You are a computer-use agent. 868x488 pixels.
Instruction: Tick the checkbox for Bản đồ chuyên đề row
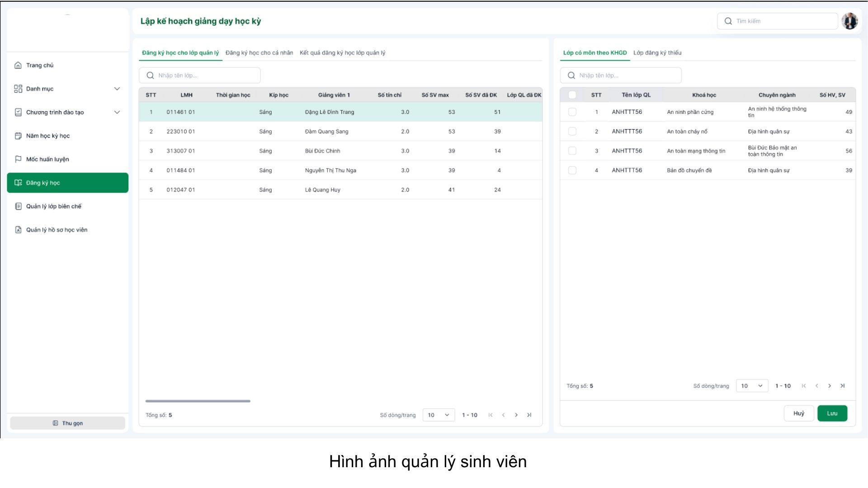pos(572,170)
